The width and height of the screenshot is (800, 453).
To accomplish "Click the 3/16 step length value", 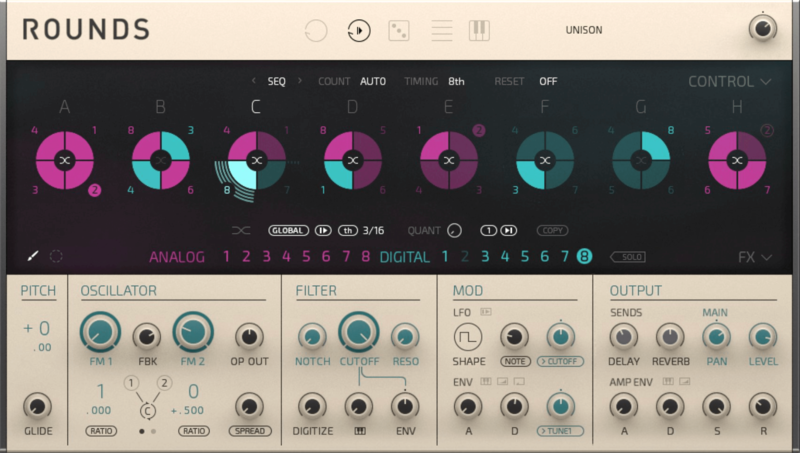I will (x=373, y=231).
